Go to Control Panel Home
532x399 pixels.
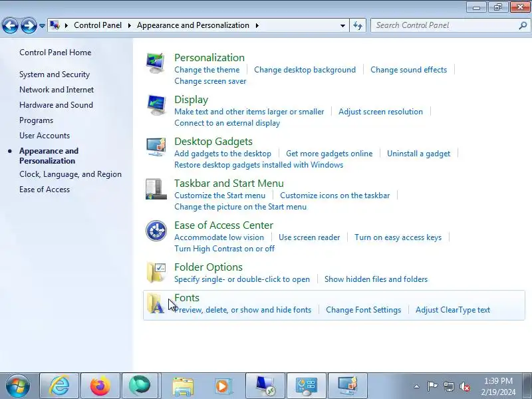(x=55, y=53)
